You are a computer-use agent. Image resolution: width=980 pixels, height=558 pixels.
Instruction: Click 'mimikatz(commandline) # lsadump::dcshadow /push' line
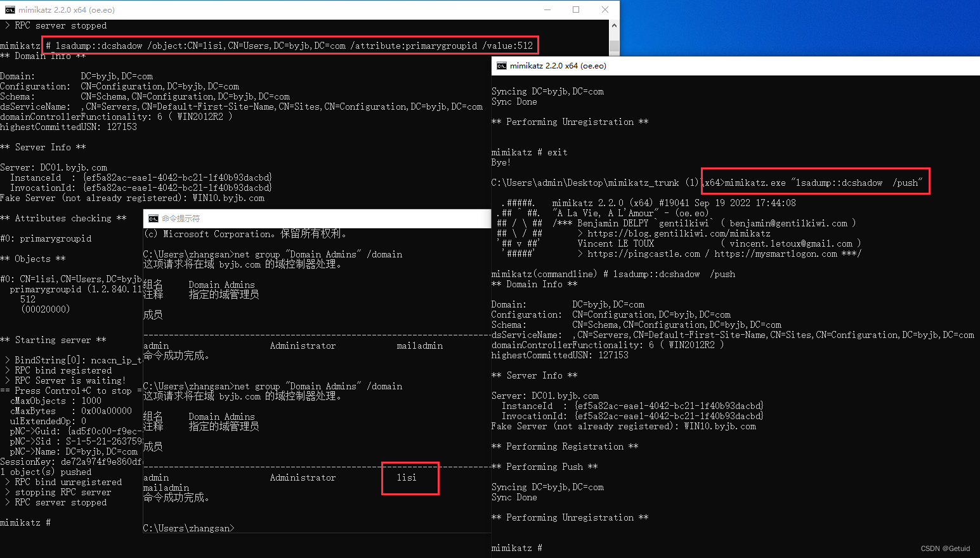[613, 274]
